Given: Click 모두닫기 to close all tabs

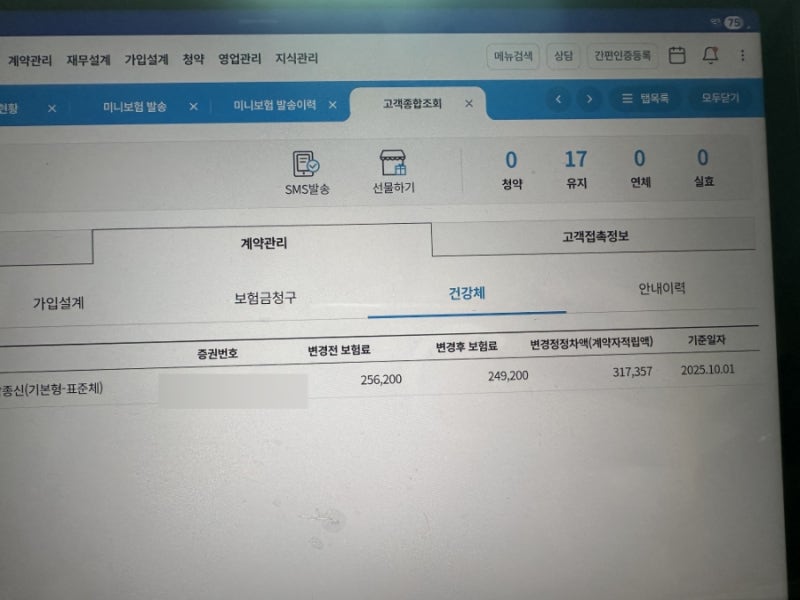Looking at the screenshot, I should [x=720, y=97].
